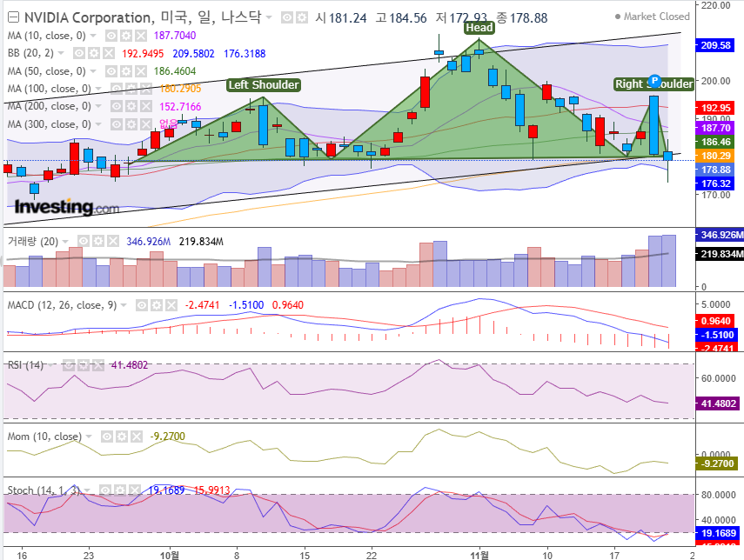Open Stoch (14, 1, 3) settings gear
The height and width of the screenshot is (560, 744).
point(119,490)
